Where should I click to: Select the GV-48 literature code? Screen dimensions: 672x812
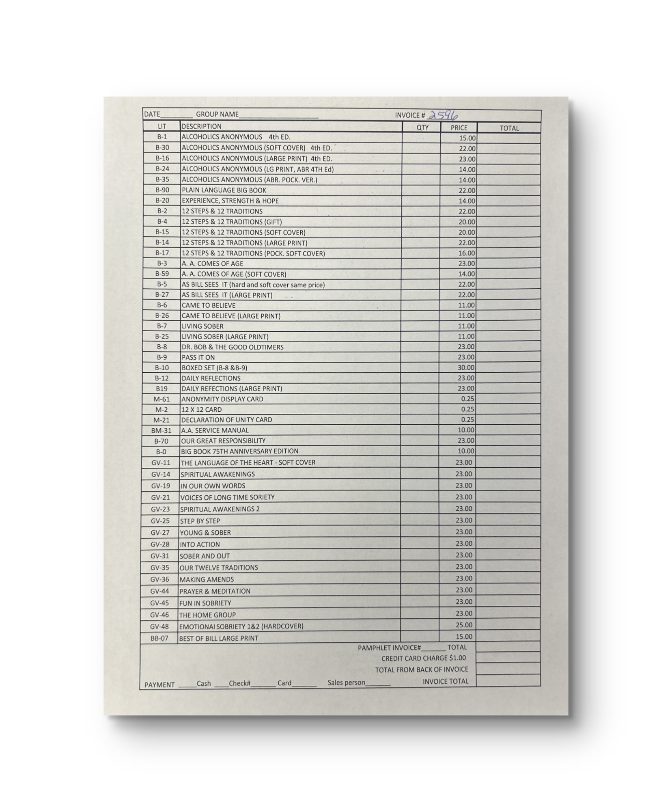[159, 626]
